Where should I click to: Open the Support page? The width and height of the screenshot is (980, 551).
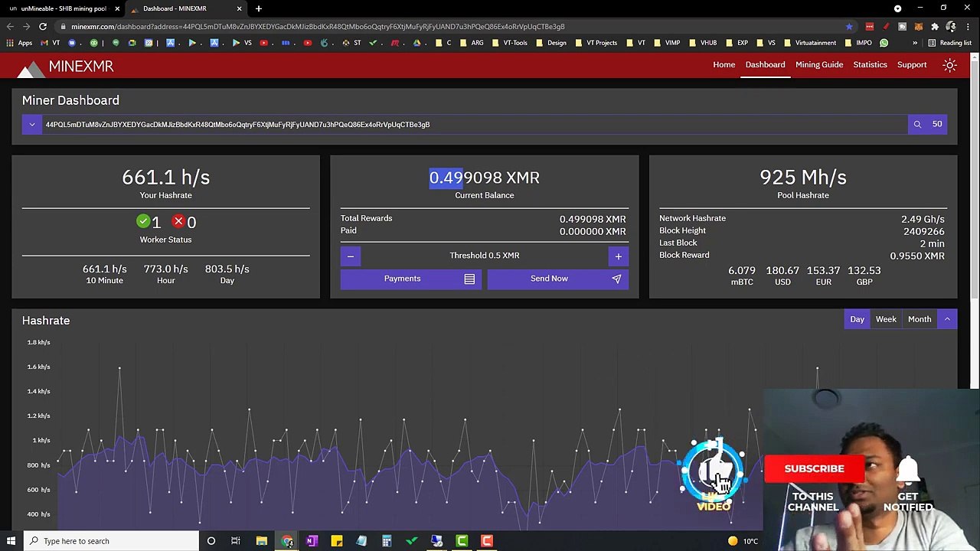[x=912, y=65]
